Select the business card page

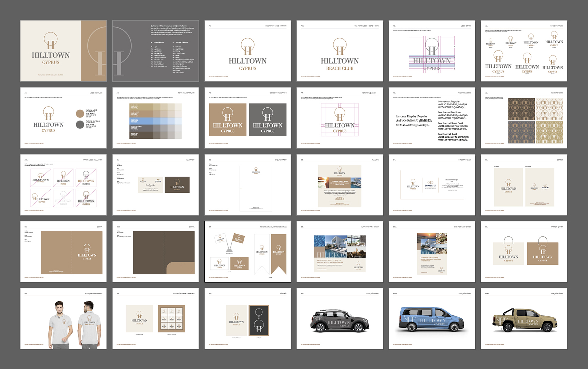click(155, 185)
